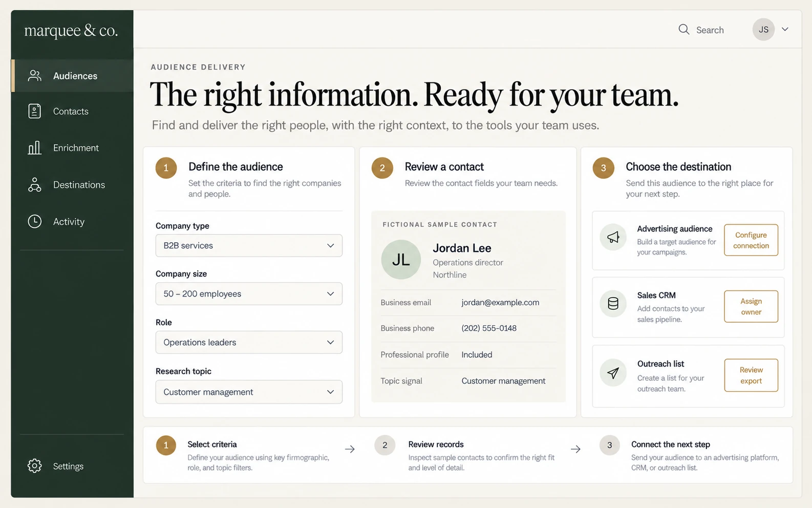Click the Advertising audience title

675,229
